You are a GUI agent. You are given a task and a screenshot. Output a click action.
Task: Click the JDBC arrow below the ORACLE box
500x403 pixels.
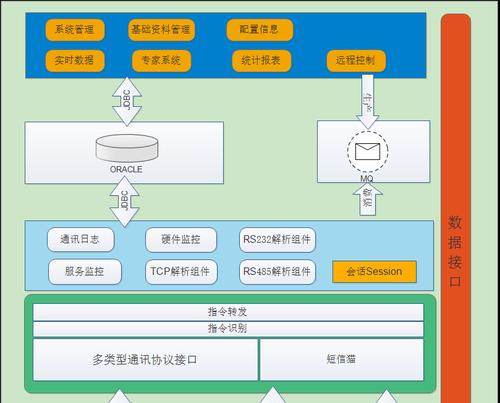[x=124, y=202]
